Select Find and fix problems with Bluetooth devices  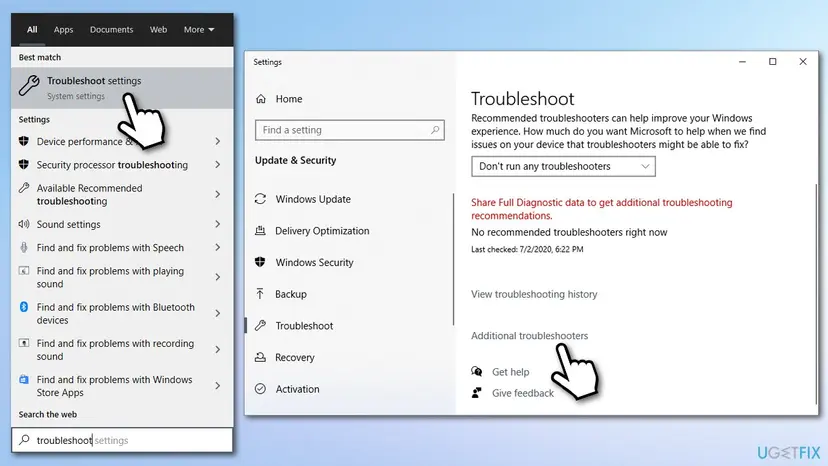tap(122, 313)
